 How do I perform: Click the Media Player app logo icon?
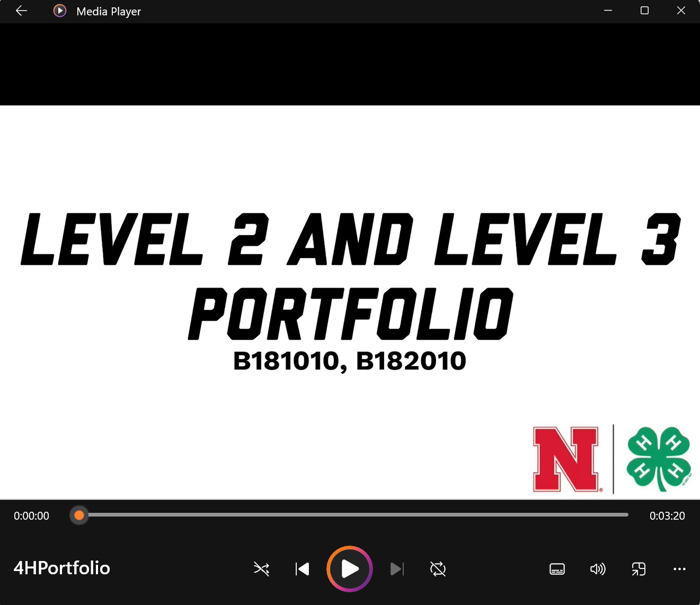60,11
